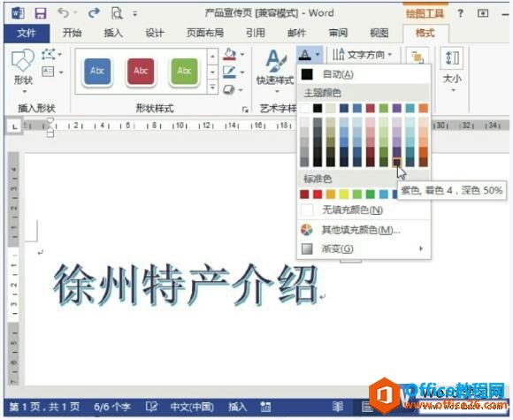Expand the Undo history dropdown arrow

point(75,13)
